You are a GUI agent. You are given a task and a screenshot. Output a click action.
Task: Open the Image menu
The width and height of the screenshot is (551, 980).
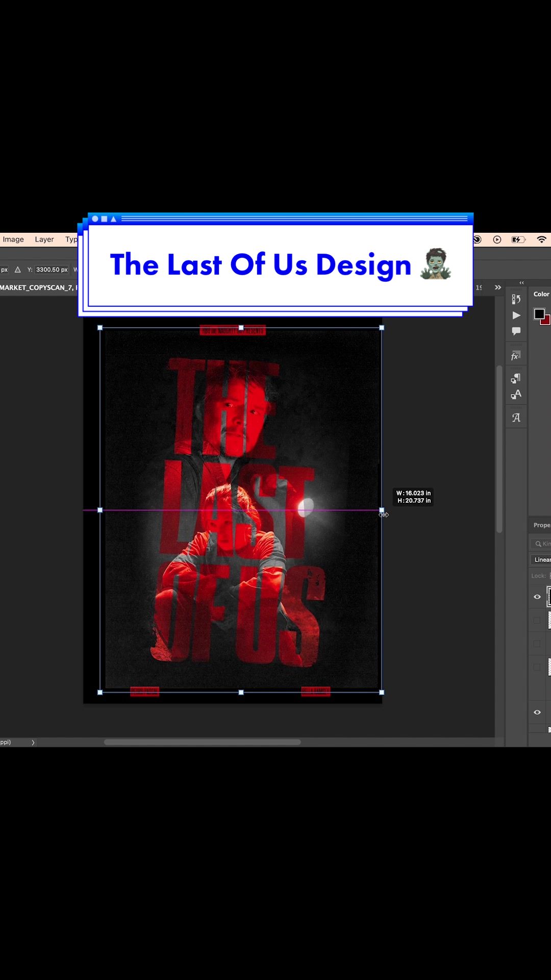[x=13, y=239]
